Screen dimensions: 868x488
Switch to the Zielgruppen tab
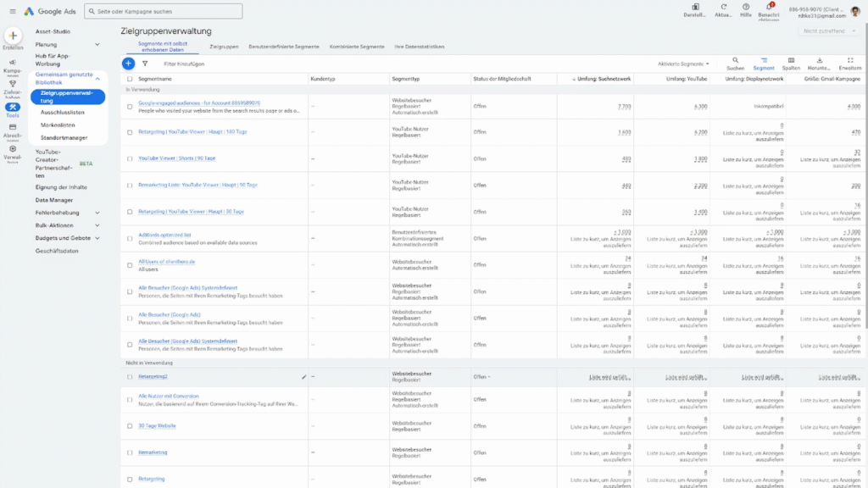point(224,47)
